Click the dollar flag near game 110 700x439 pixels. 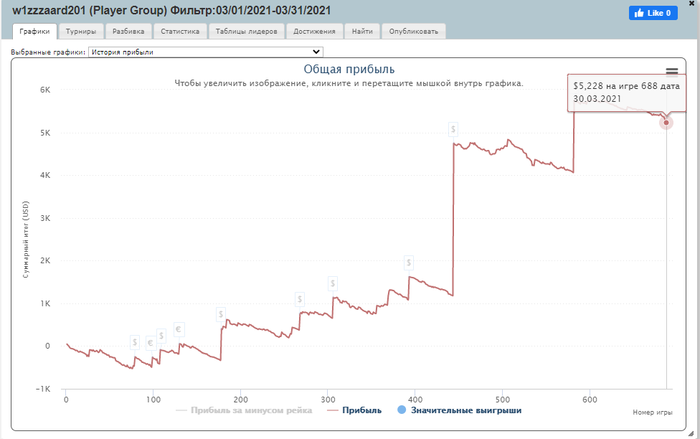click(161, 336)
